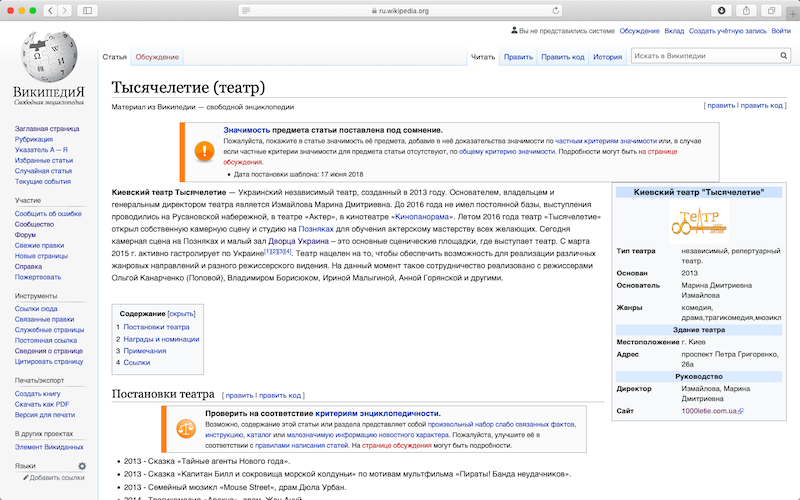
Task: Follow the Кинопанорама link
Action: (421, 217)
